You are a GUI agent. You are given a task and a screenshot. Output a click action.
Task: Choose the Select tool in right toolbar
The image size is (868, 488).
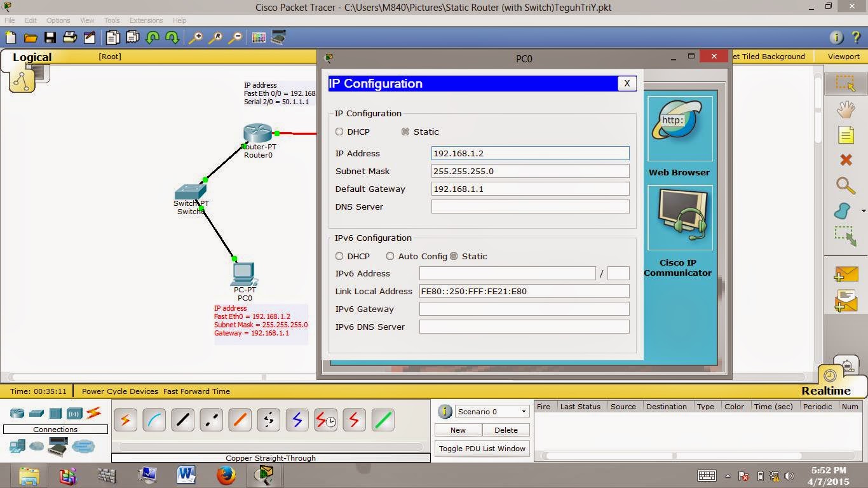coord(846,83)
